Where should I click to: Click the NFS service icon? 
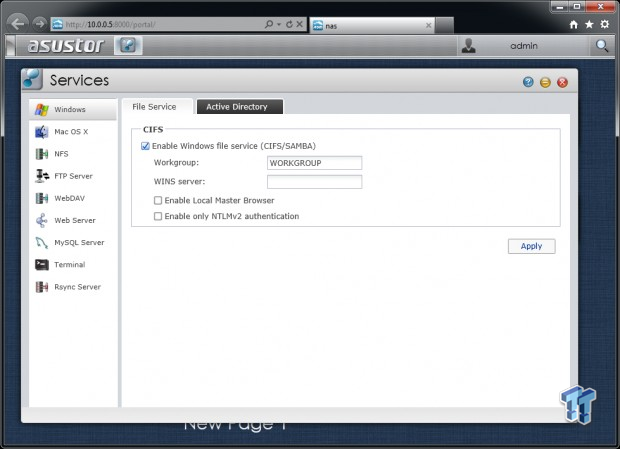[42, 154]
